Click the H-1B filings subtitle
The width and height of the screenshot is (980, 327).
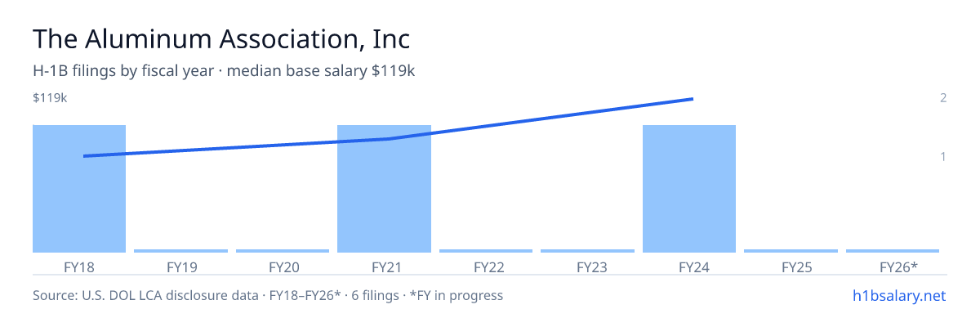click(x=224, y=71)
